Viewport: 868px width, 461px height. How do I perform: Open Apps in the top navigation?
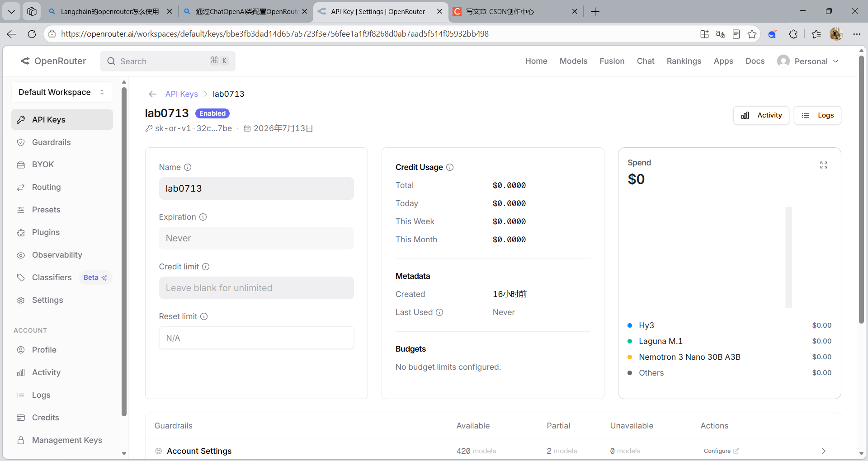pyautogui.click(x=723, y=61)
